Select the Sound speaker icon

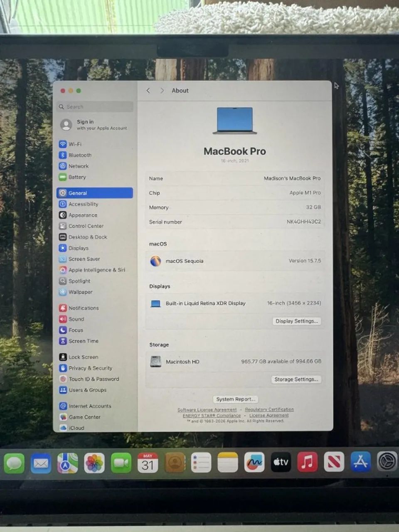point(63,319)
